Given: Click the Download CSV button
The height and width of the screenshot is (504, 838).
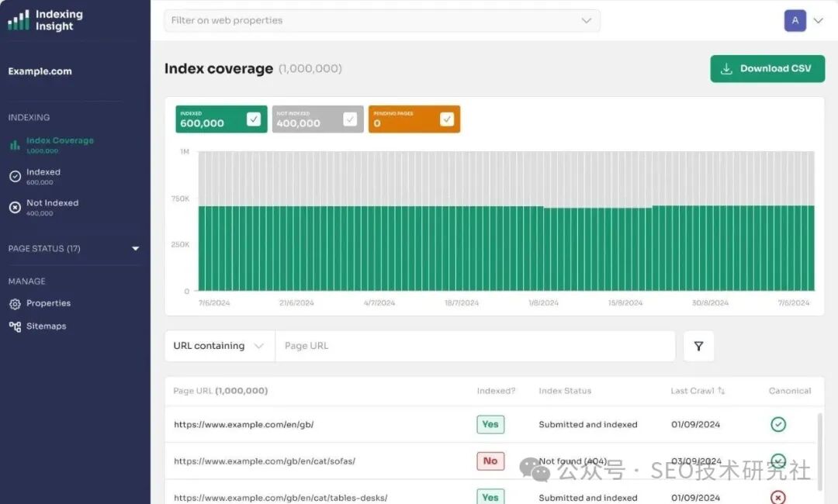Looking at the screenshot, I should pos(767,68).
